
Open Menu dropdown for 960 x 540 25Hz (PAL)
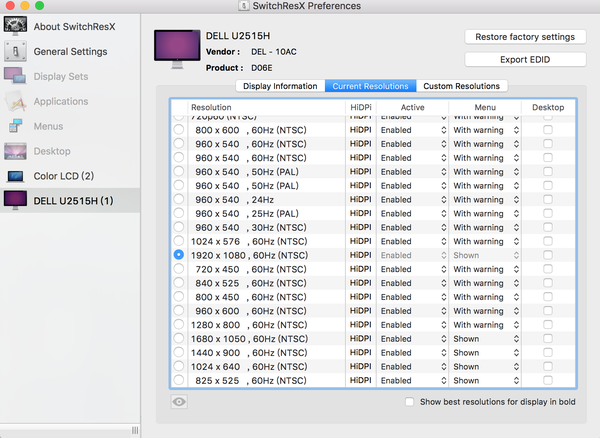(486, 213)
